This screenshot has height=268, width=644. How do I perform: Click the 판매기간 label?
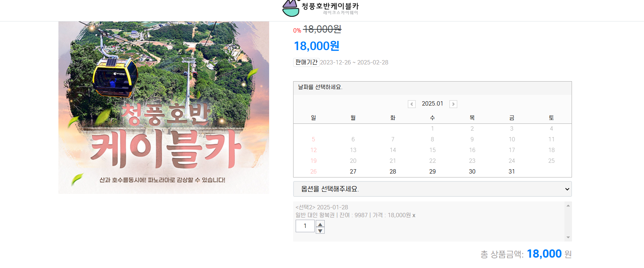[x=306, y=62]
